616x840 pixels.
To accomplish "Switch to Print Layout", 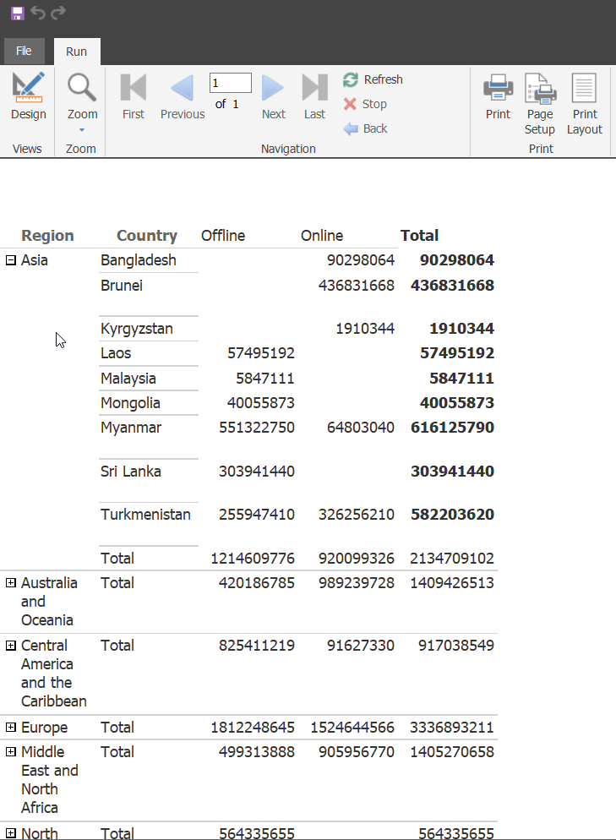I will 585,104.
